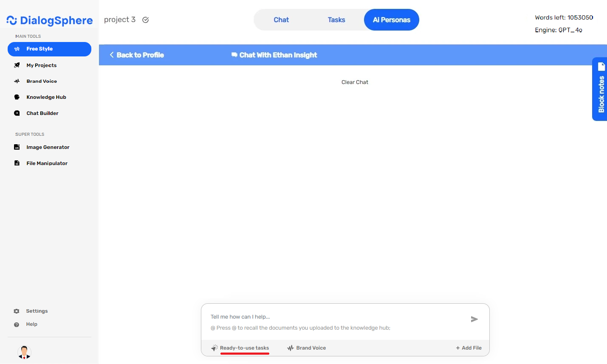Click the DialogSphere logo
The height and width of the screenshot is (364, 607).
click(50, 20)
